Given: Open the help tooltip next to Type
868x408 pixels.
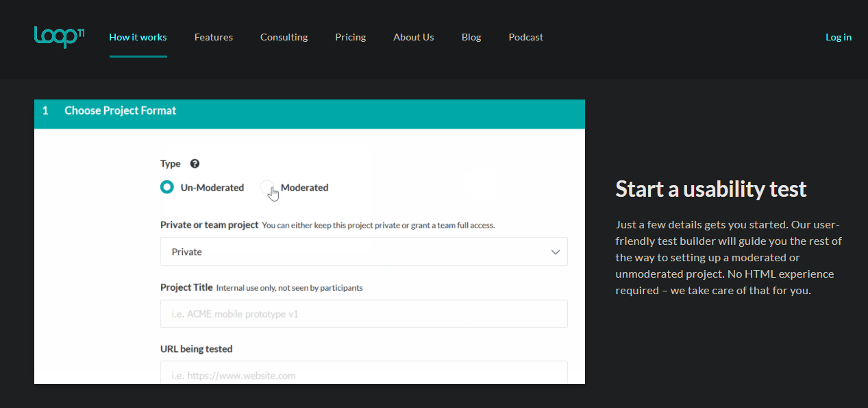Looking at the screenshot, I should [x=195, y=163].
